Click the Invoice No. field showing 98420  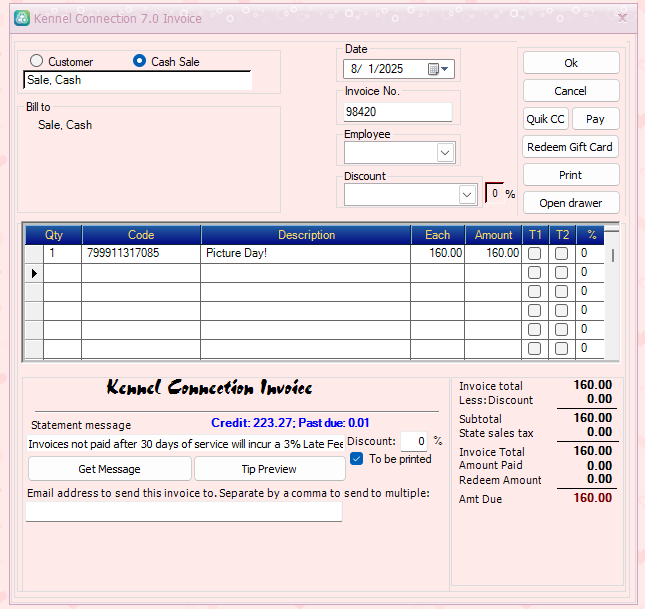click(398, 112)
